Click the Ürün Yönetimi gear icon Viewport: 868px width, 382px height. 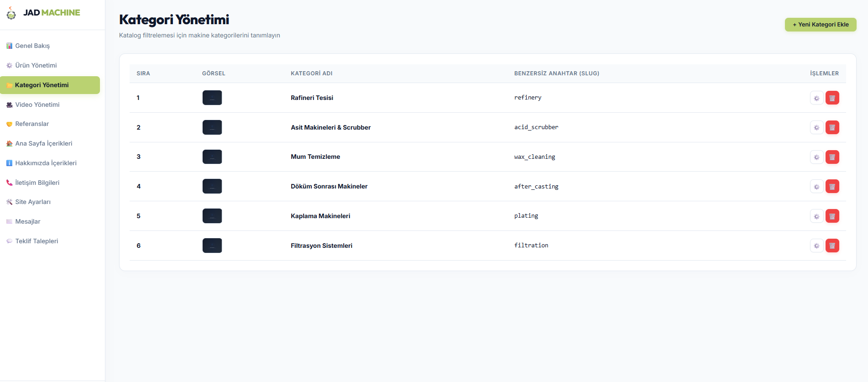point(9,65)
